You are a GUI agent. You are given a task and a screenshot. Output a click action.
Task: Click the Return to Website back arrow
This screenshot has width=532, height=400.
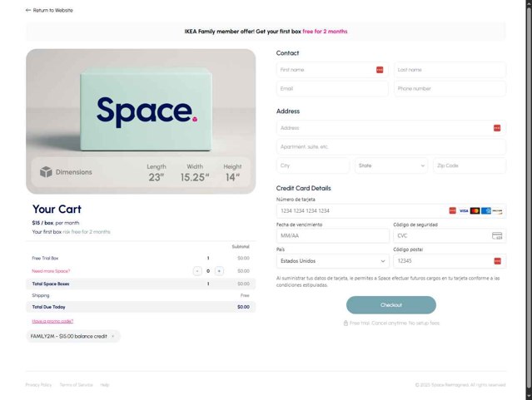[x=28, y=10]
